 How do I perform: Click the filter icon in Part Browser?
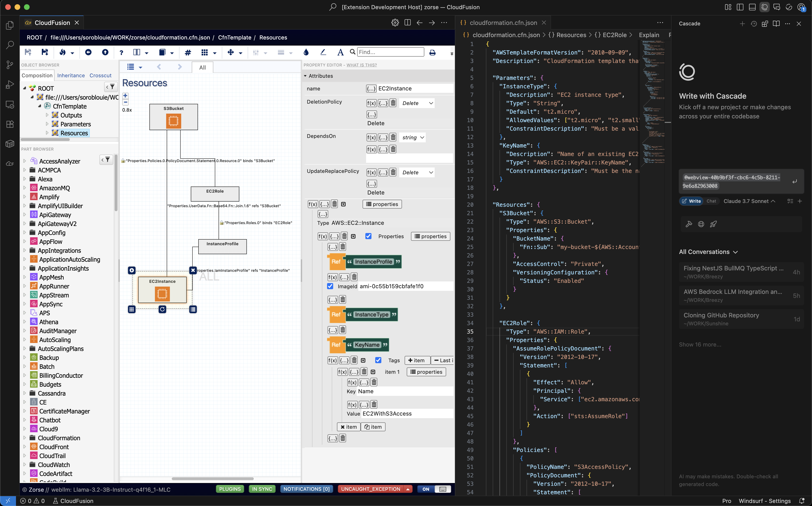tap(106, 160)
